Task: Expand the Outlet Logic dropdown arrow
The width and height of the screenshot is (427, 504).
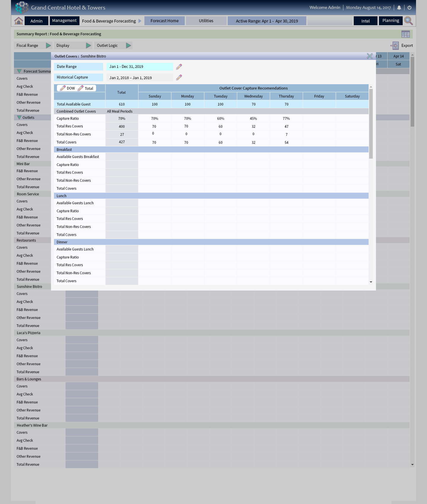Action: pyautogui.click(x=128, y=46)
